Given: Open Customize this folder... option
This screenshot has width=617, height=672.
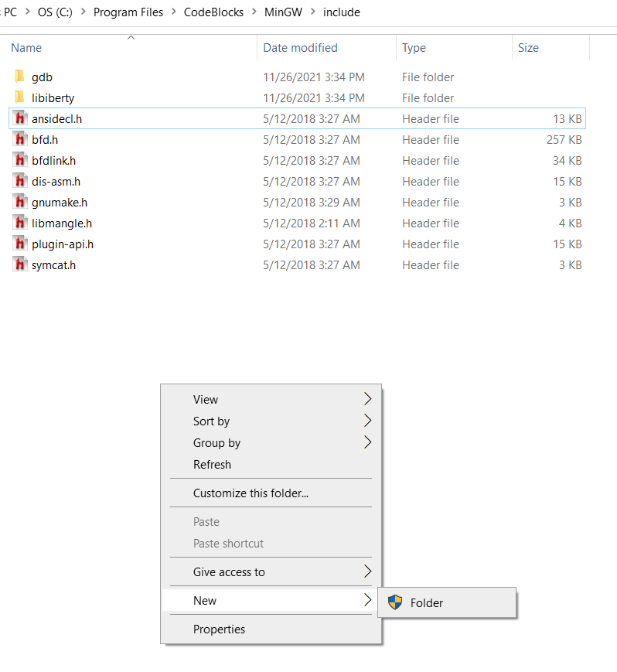Looking at the screenshot, I should pyautogui.click(x=251, y=493).
